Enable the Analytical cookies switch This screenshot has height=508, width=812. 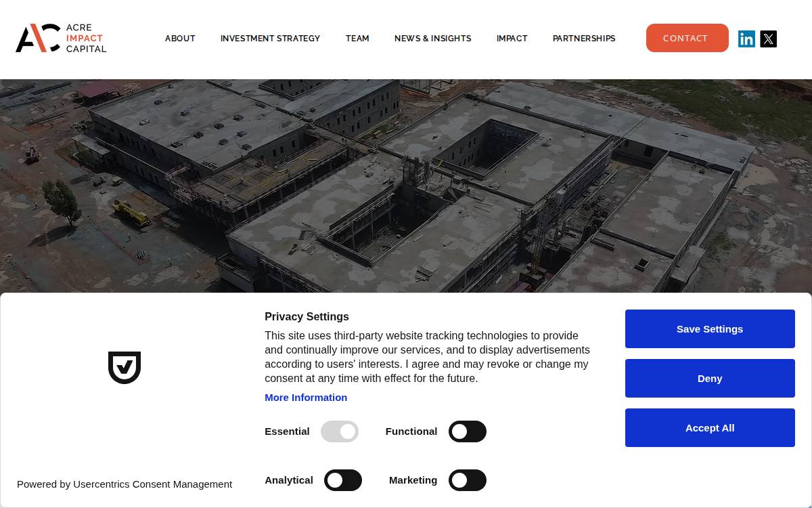pos(343,480)
